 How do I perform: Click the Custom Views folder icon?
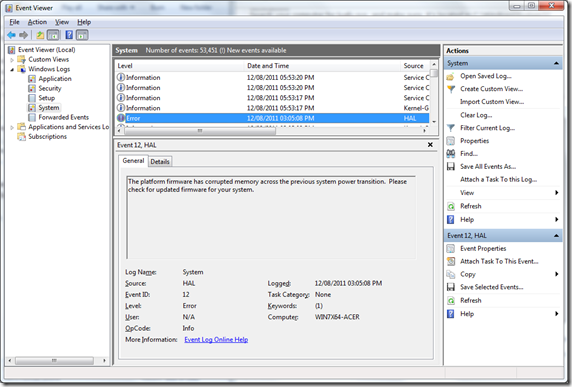pyautogui.click(x=22, y=59)
